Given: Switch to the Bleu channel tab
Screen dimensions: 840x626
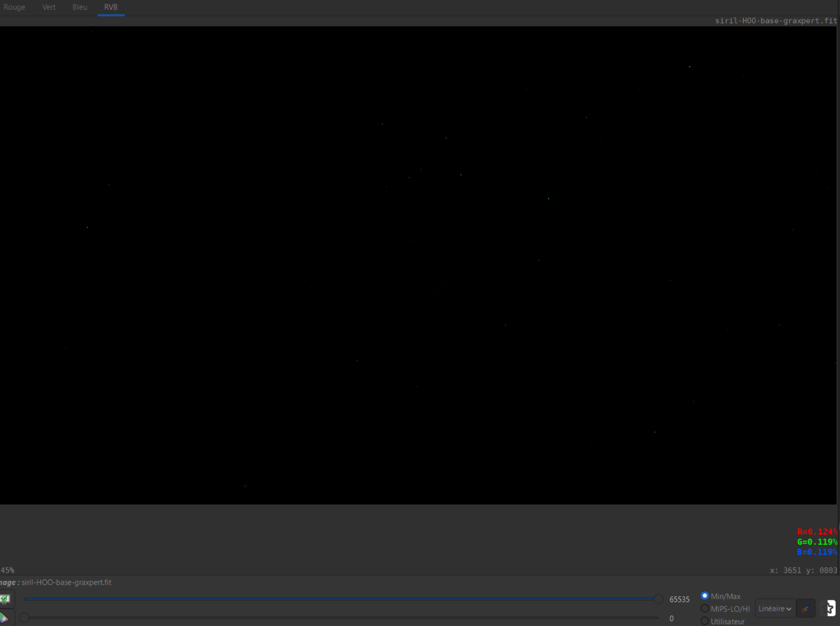Looking at the screenshot, I should pos(80,8).
